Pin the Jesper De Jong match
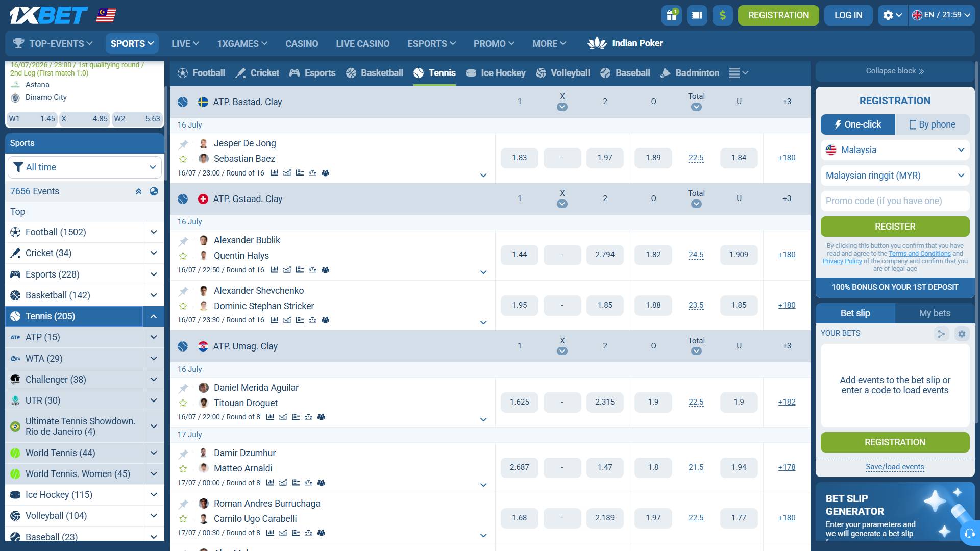The image size is (980, 551). (x=183, y=144)
